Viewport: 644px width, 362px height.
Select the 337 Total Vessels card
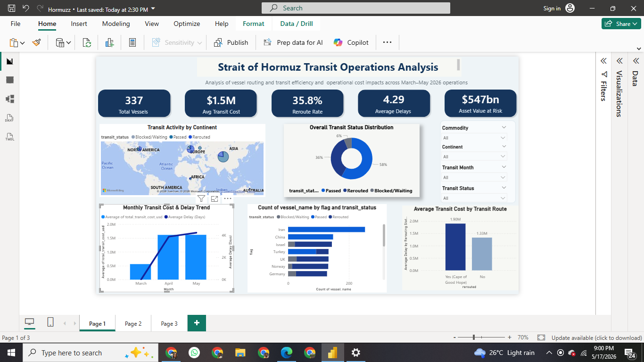134,103
